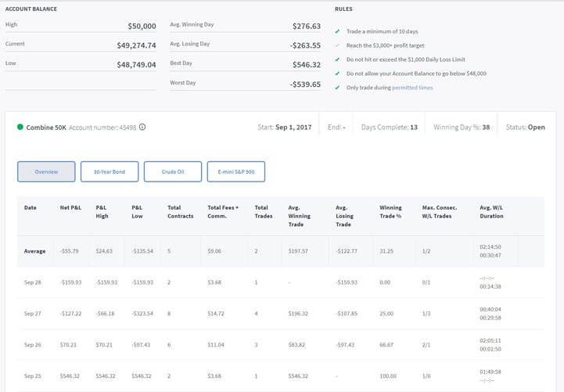The height and width of the screenshot is (392, 564).
Task: Select the Sep 27 row in the table
Action: (31, 313)
